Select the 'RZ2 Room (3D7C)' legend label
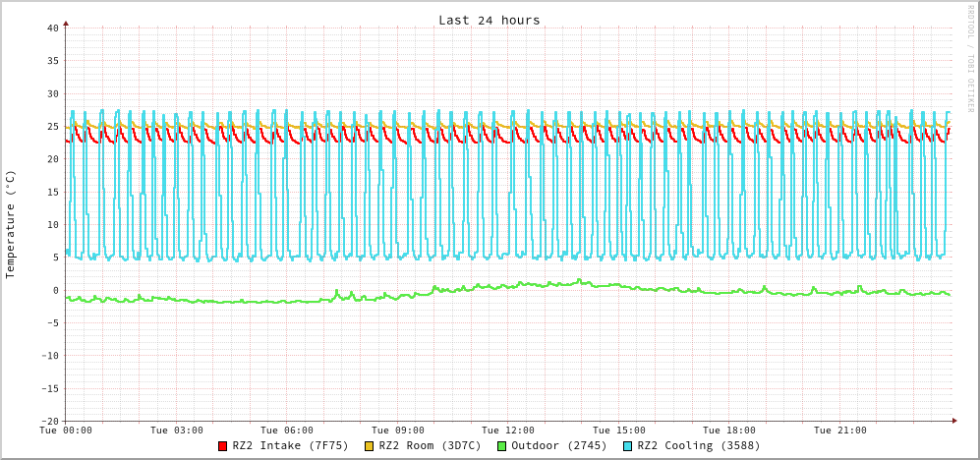Screen dimensions: 980x460 tap(430, 446)
